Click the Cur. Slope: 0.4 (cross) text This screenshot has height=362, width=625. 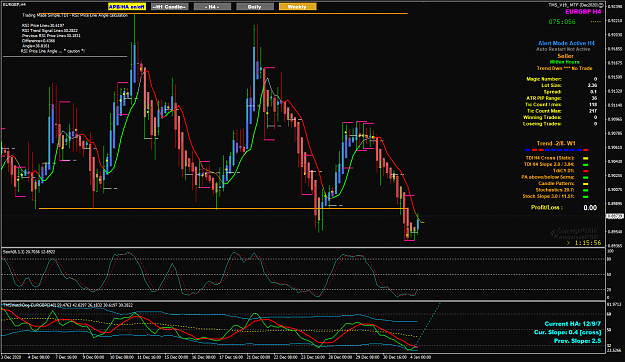[x=568, y=332]
